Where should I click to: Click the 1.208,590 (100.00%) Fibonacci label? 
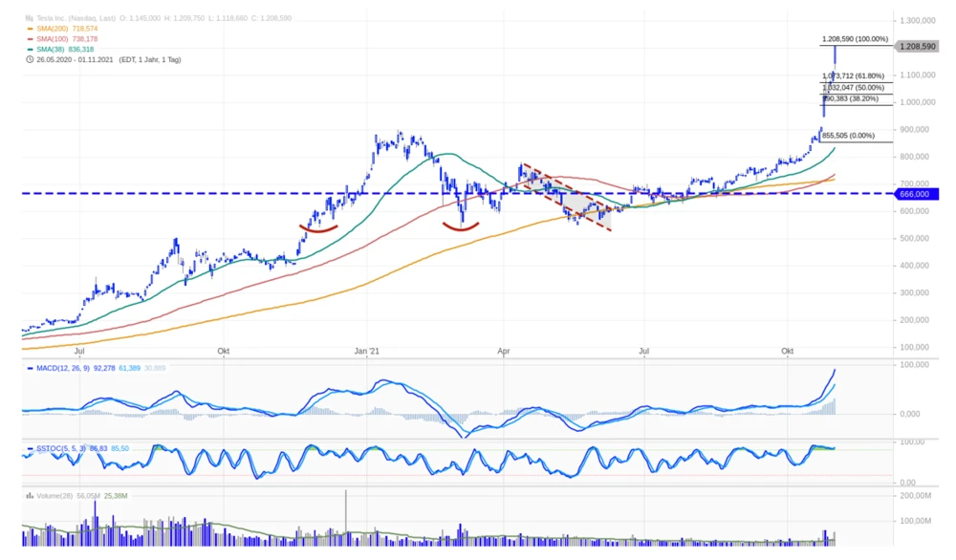point(855,39)
